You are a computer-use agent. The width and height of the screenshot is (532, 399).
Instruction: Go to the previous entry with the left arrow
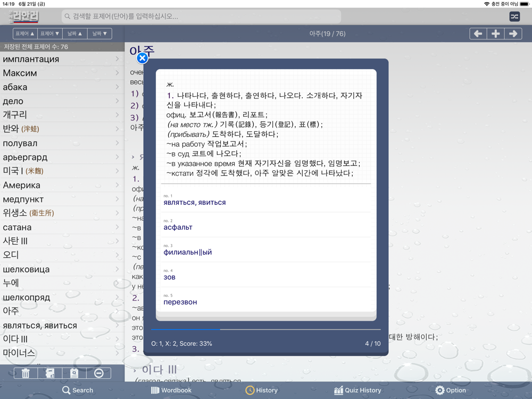tap(478, 34)
